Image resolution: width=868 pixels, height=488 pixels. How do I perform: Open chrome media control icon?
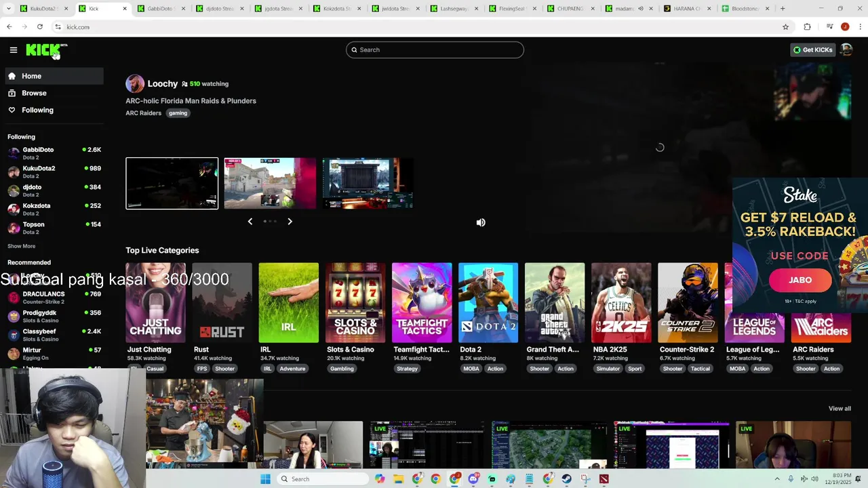pos(829,27)
